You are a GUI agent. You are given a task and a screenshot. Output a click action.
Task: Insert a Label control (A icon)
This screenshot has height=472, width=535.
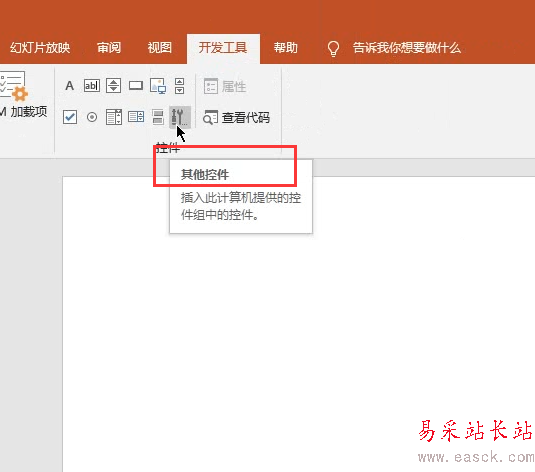[69, 86]
